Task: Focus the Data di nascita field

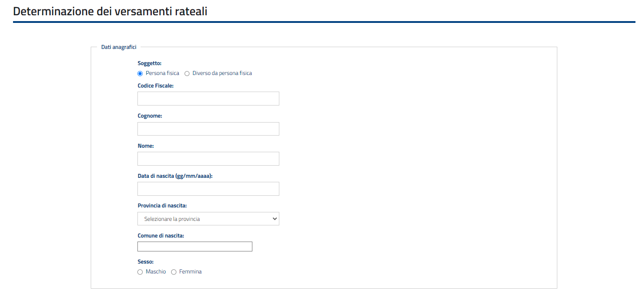Action: point(208,189)
